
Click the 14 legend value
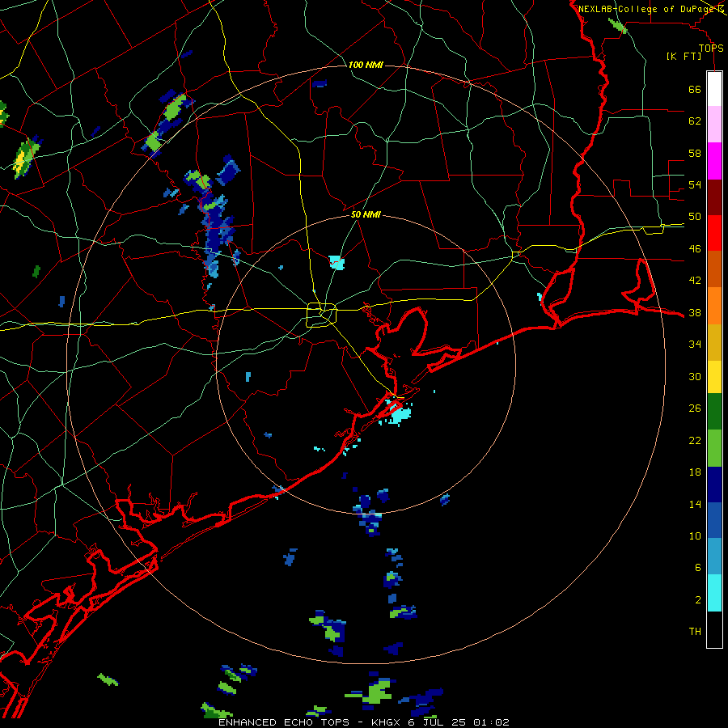695,504
